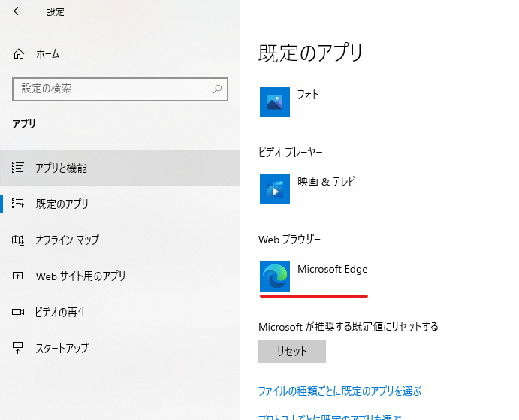Open the フォト default app chooser by its name

coord(308,95)
